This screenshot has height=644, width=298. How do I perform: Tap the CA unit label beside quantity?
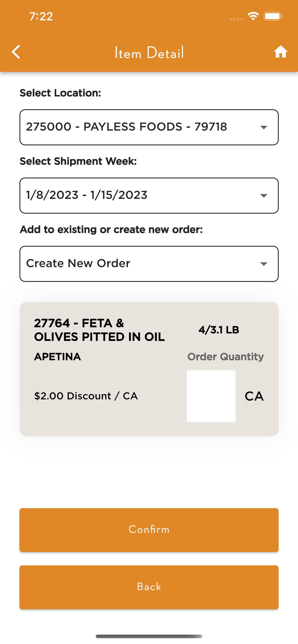254,396
